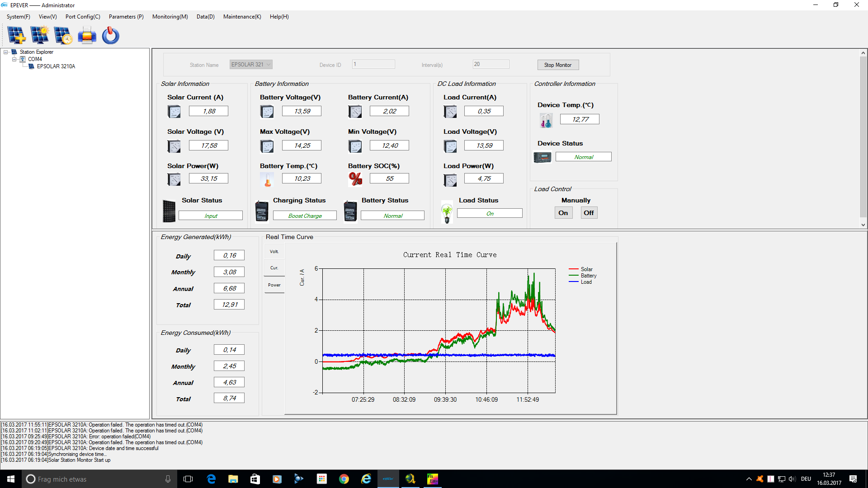Viewport: 868px width, 488px height.
Task: Show the Power curve tab
Action: [x=274, y=285]
